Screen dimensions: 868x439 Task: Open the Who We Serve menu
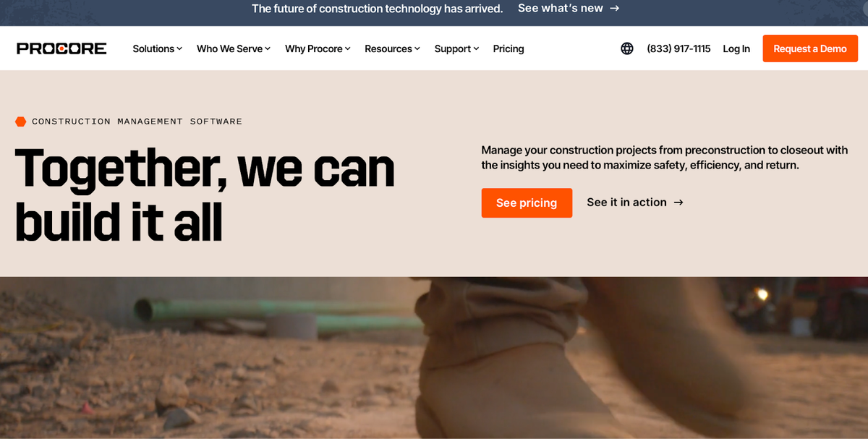[x=234, y=48]
